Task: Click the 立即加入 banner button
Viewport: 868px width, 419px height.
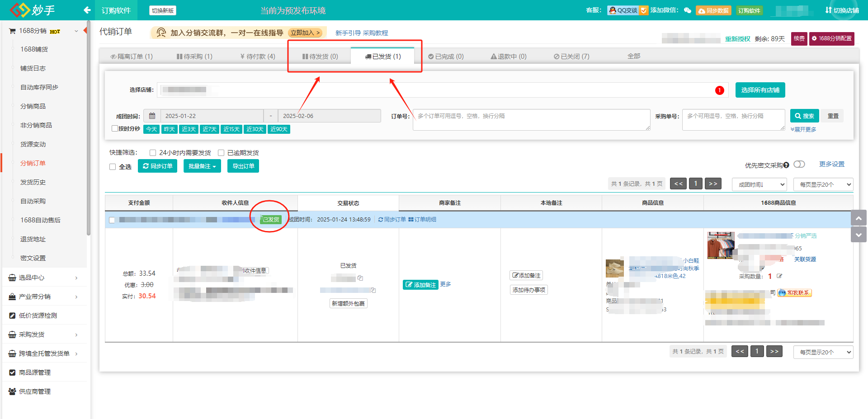Action: [305, 33]
